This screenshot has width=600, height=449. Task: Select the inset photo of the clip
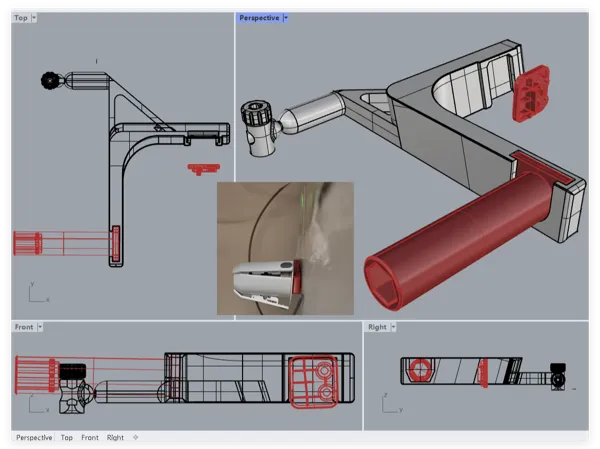pos(285,248)
